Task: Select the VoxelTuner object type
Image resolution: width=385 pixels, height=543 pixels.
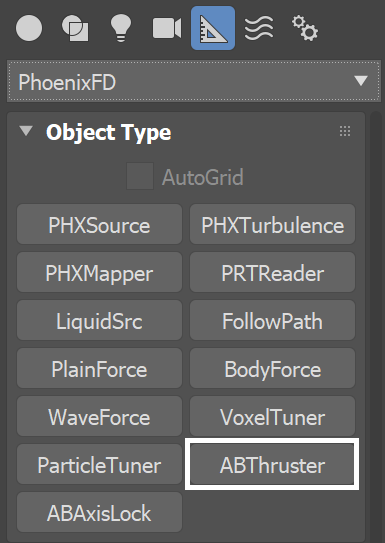Action: point(272,416)
